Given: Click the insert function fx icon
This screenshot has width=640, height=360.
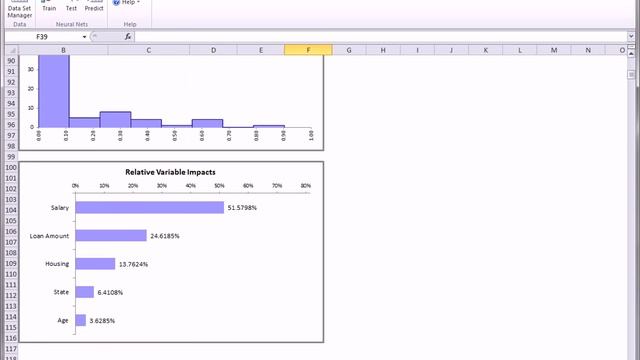Looking at the screenshot, I should (128, 37).
